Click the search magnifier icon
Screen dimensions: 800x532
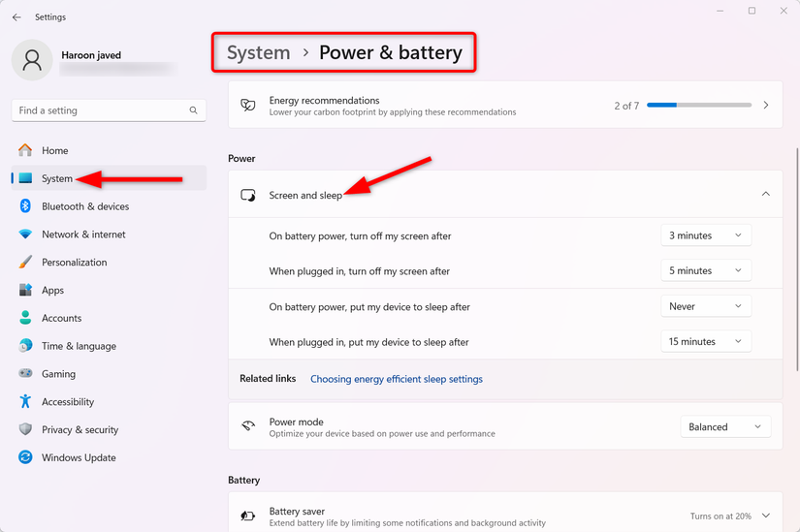click(194, 110)
